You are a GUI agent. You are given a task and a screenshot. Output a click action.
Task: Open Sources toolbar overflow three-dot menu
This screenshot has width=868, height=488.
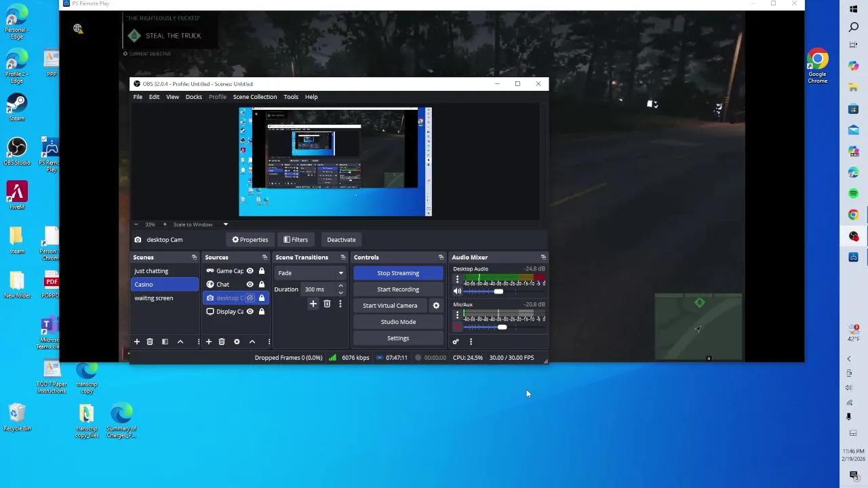tap(269, 342)
